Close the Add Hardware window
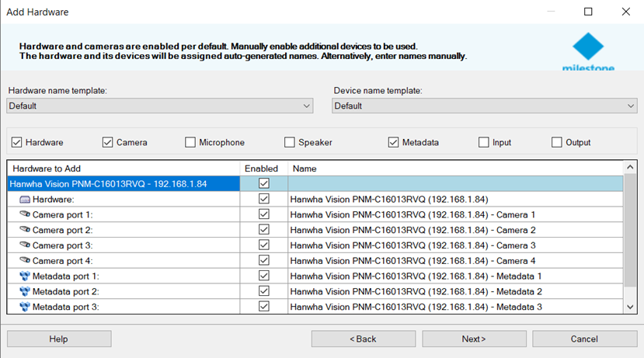 (x=625, y=12)
